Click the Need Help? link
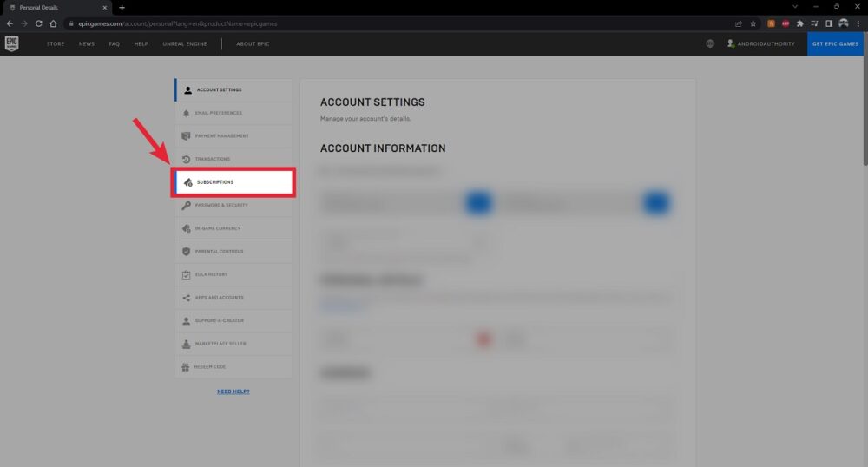868x467 pixels. click(233, 391)
